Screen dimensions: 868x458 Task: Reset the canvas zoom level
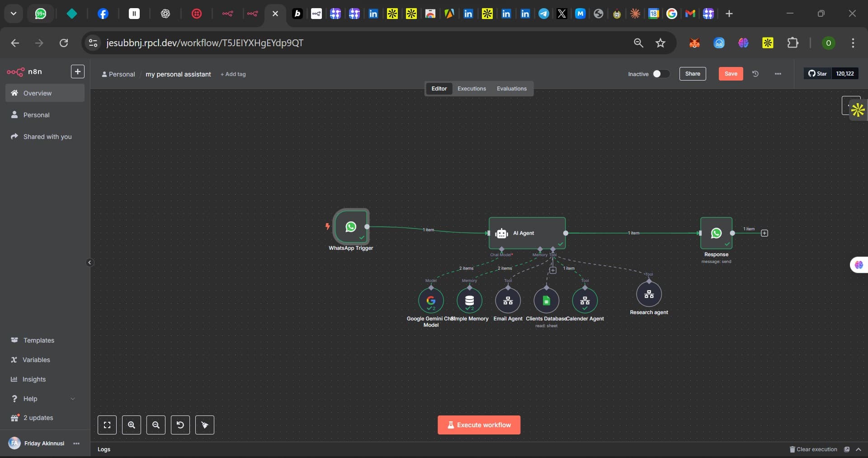pyautogui.click(x=180, y=425)
